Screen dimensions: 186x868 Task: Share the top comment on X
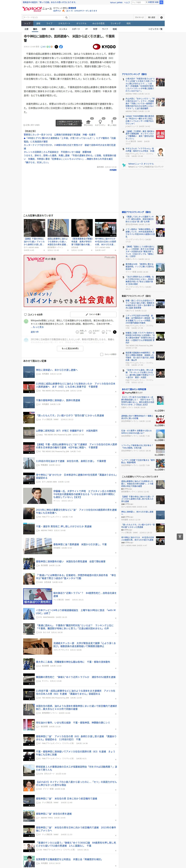tap(115, 332)
